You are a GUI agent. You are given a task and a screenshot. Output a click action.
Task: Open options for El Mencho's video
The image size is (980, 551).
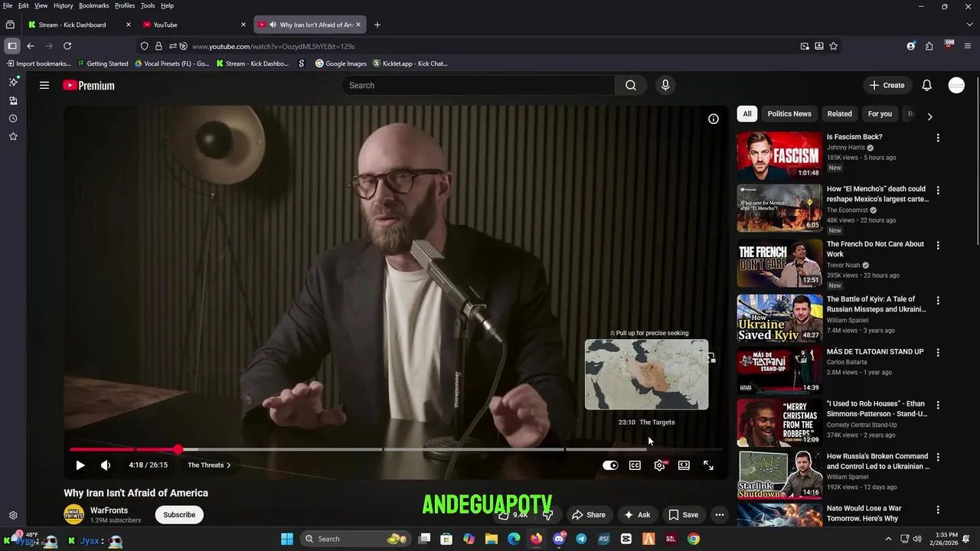pyautogui.click(x=938, y=190)
